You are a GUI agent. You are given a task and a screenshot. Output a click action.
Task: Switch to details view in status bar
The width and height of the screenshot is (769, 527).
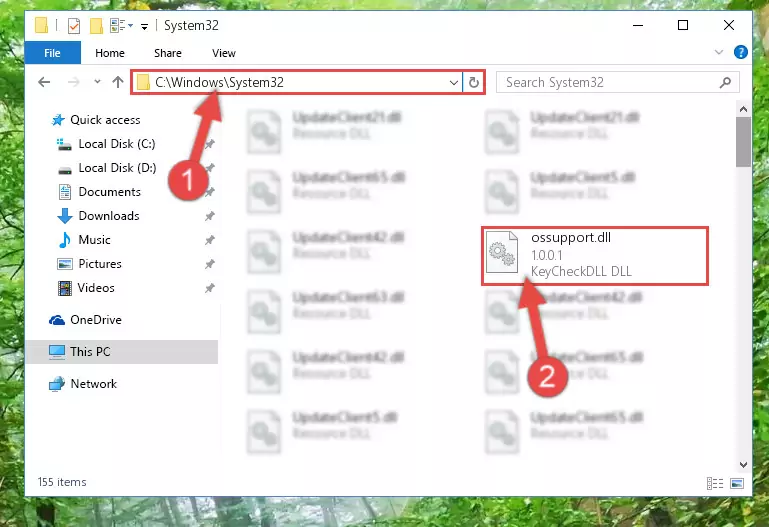tap(715, 483)
